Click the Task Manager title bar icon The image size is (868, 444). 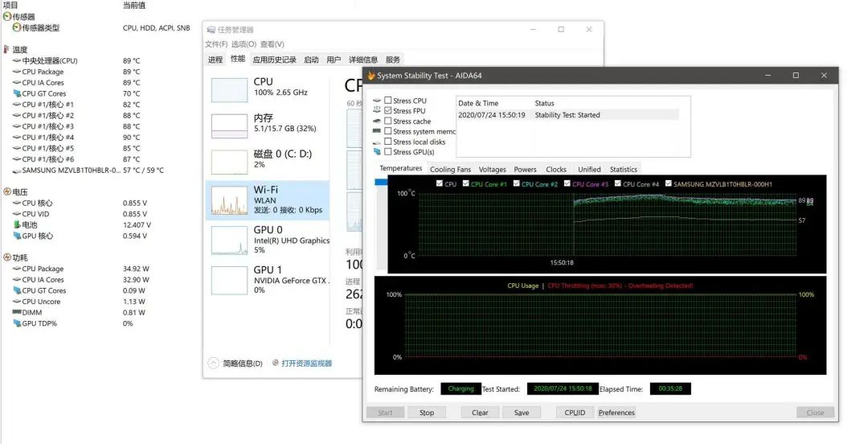(211, 30)
